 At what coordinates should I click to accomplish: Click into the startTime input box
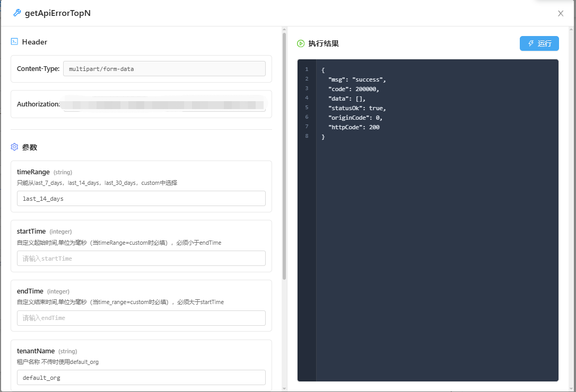(x=141, y=259)
